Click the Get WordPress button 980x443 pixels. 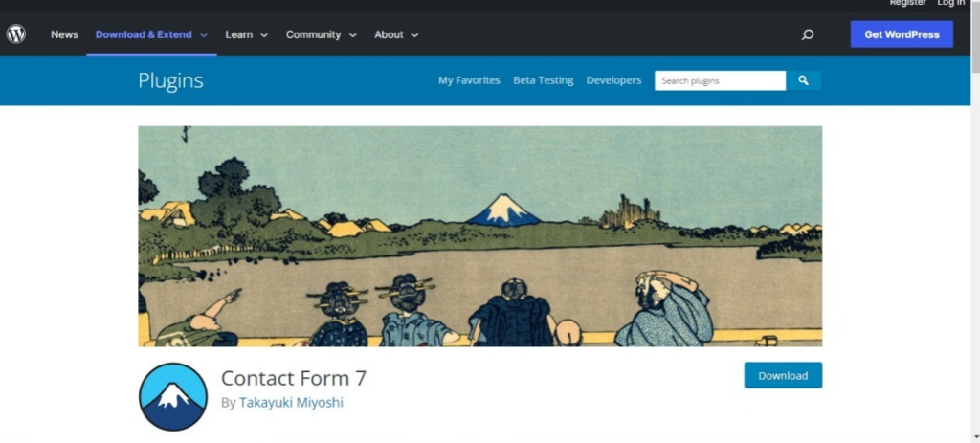[902, 34]
